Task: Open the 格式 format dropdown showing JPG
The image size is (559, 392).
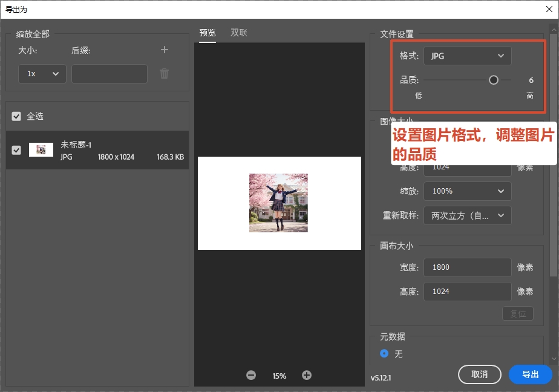Action: (469, 55)
